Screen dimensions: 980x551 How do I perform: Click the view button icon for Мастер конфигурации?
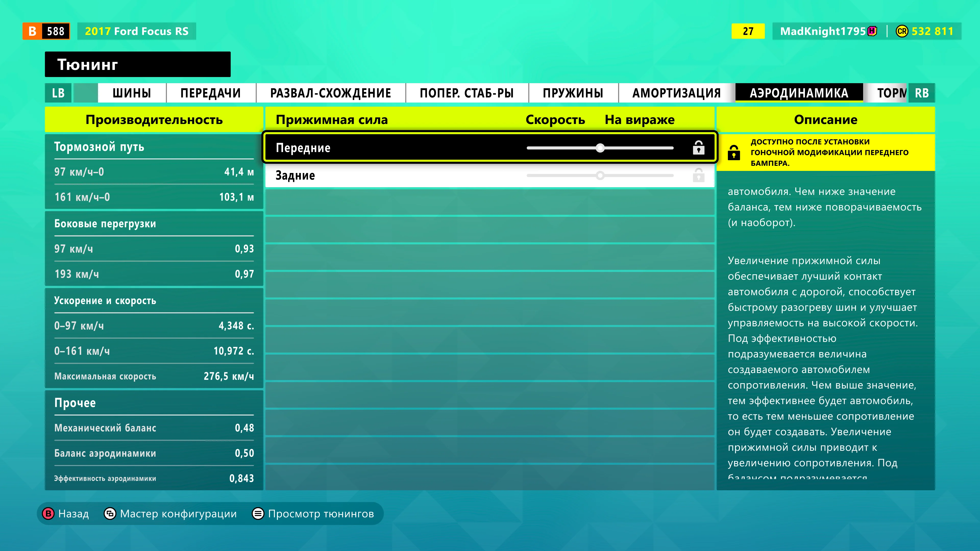click(x=110, y=514)
